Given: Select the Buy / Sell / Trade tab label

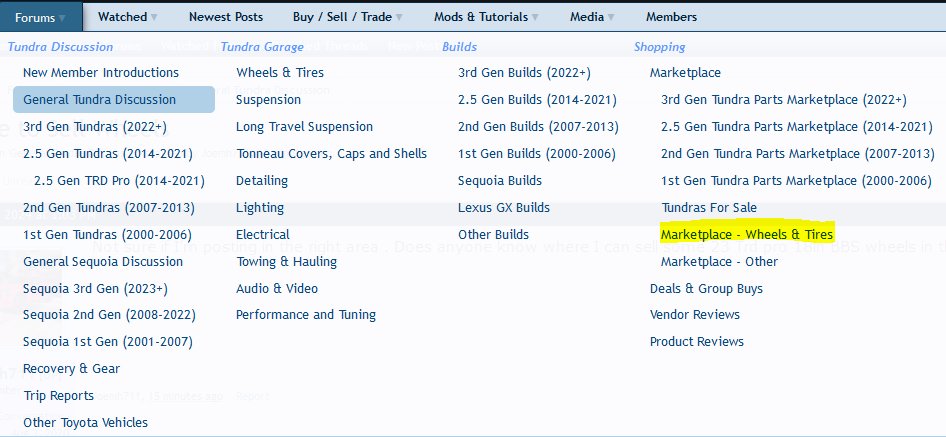Looking at the screenshot, I should tap(342, 17).
